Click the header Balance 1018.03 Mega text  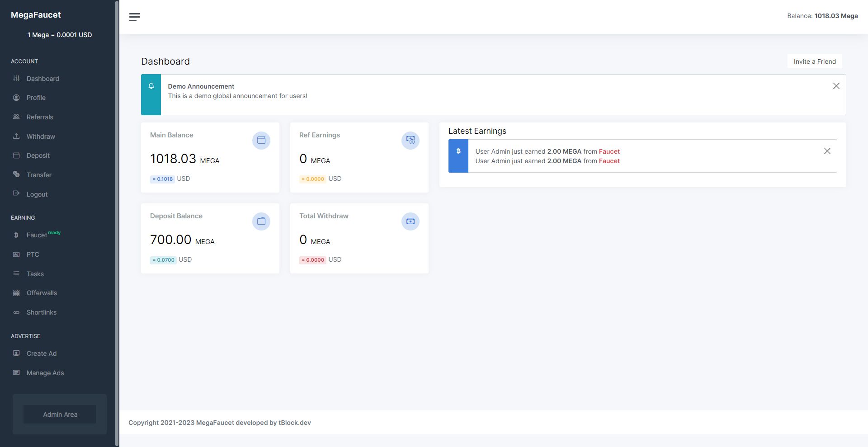822,16
